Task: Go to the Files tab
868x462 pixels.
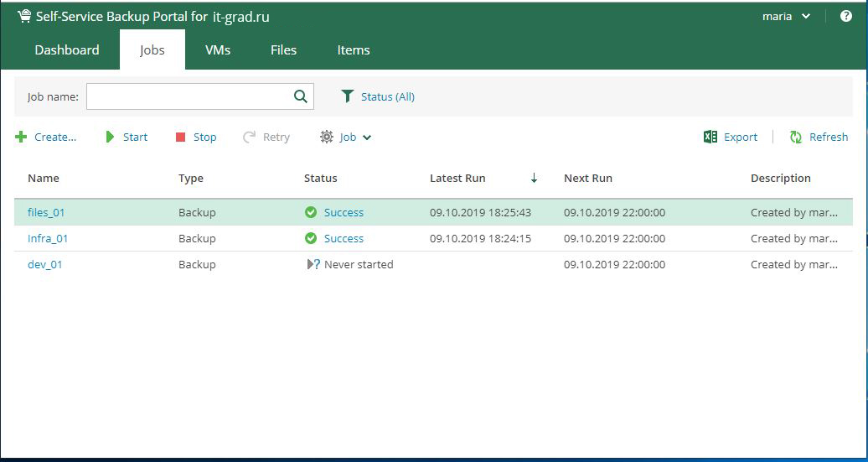Action: tap(283, 50)
